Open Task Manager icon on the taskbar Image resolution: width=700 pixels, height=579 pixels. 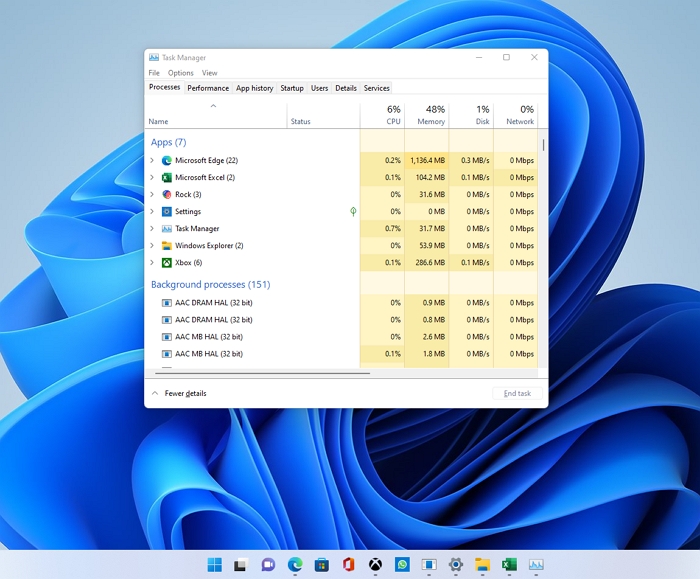tap(536, 565)
